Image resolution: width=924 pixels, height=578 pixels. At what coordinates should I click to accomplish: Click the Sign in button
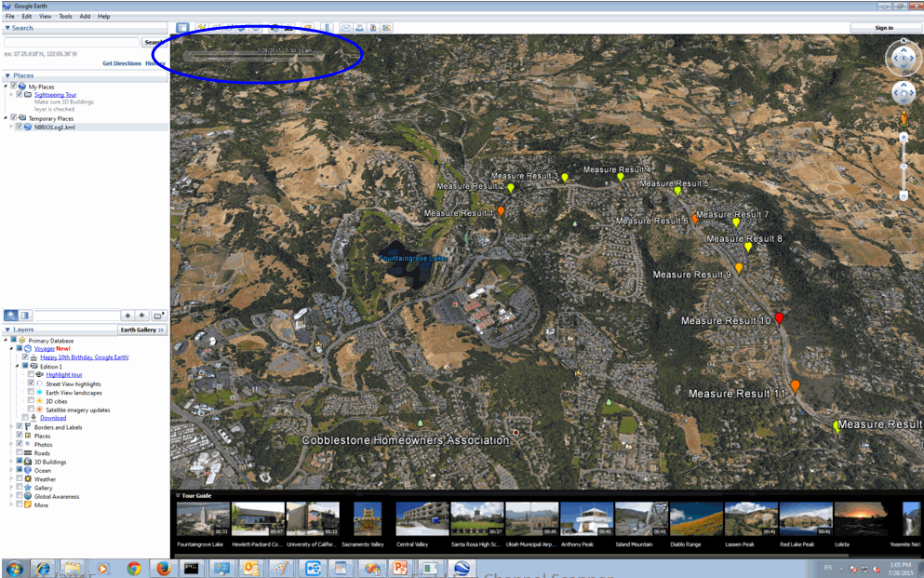[884, 28]
